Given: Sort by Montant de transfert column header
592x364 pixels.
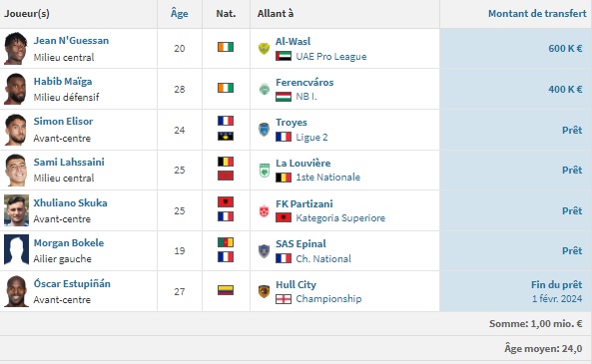Looking at the screenshot, I should [537, 14].
